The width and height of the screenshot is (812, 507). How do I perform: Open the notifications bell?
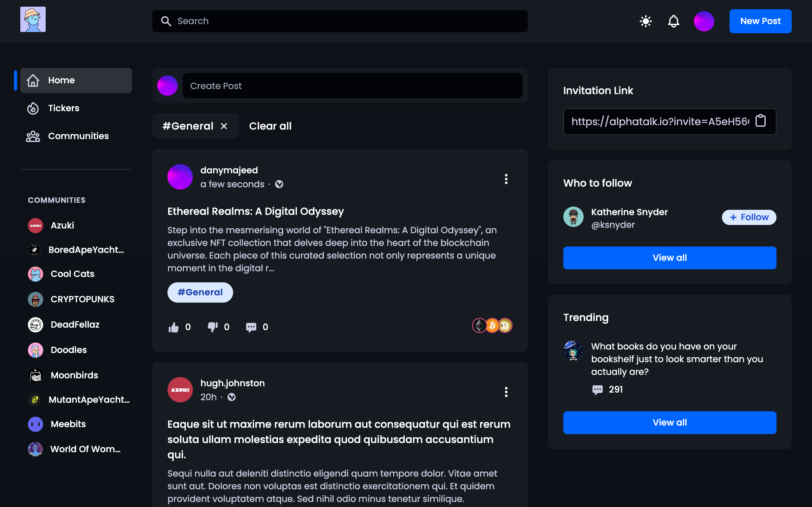click(673, 21)
